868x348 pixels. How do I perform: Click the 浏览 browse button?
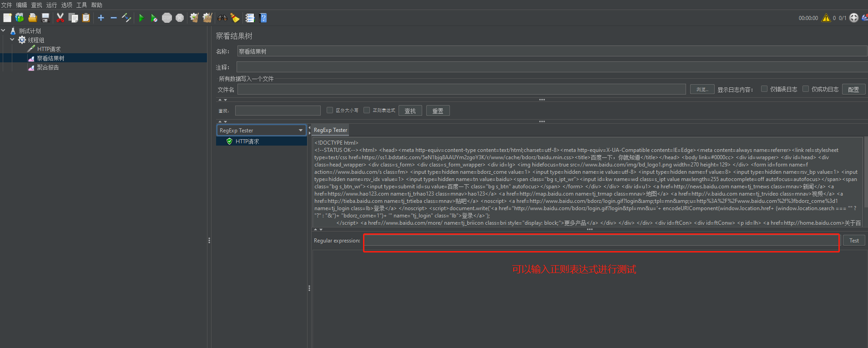pos(702,90)
